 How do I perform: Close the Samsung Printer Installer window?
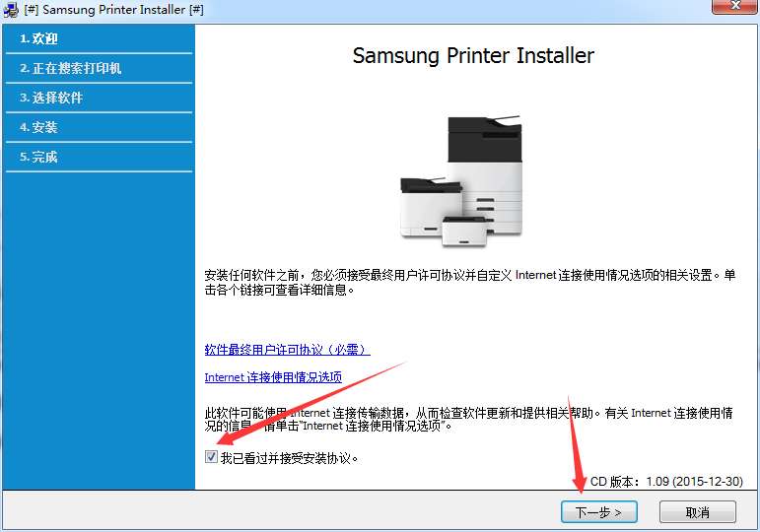pyautogui.click(x=734, y=6)
